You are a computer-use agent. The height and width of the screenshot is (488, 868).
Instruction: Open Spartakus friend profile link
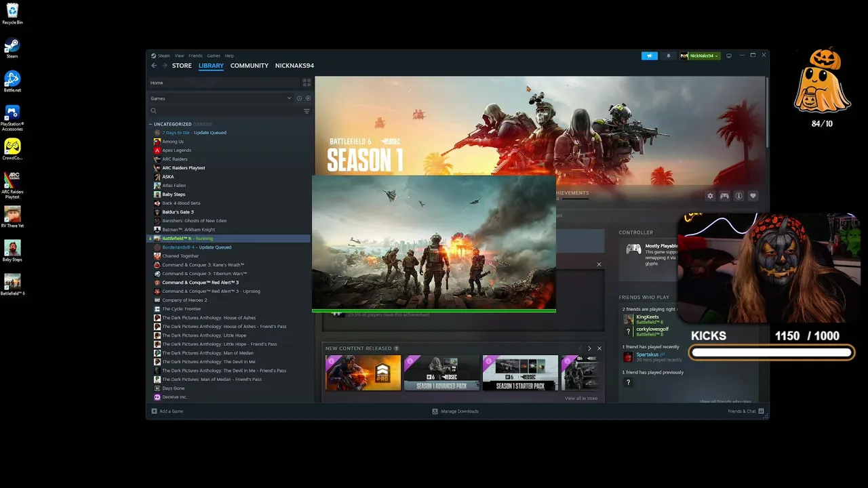(x=648, y=354)
